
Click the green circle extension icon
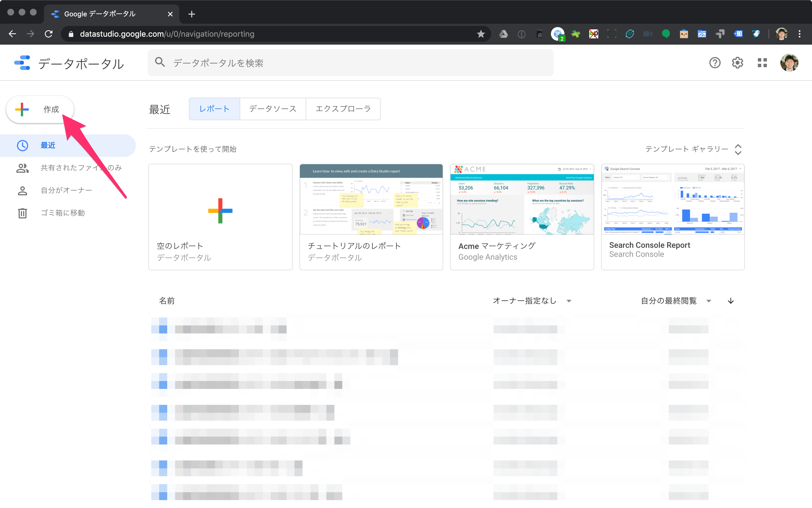coord(666,34)
